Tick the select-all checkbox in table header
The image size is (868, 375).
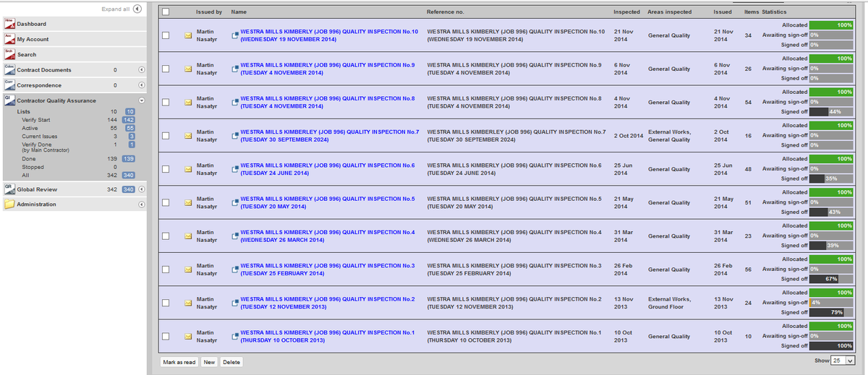coord(166,12)
